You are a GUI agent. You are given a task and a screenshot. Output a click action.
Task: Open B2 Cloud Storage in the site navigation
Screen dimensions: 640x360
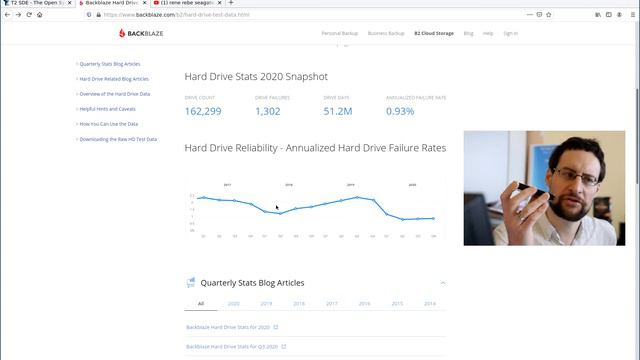[x=434, y=33]
